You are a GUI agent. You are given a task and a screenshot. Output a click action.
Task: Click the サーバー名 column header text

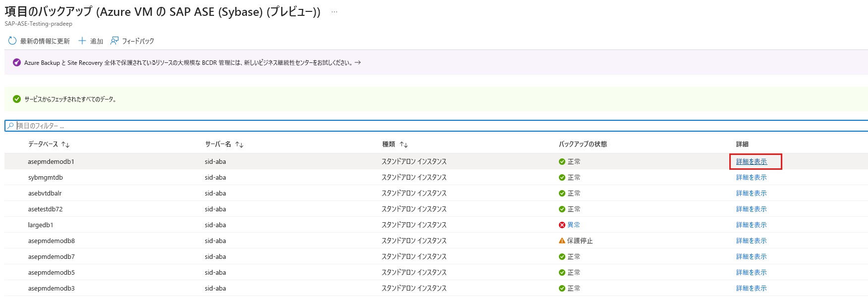pyautogui.click(x=218, y=144)
